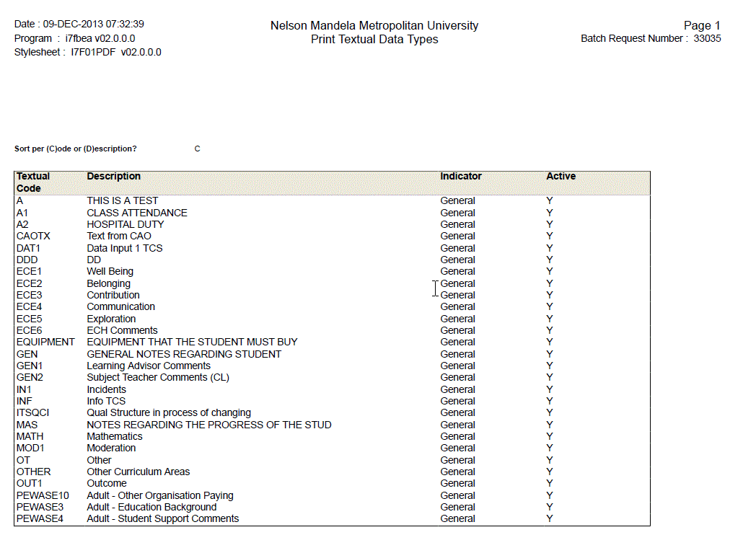Select the Subject Teacher Comments (CL) row
Screen dimensions: 756x535
pos(158,377)
